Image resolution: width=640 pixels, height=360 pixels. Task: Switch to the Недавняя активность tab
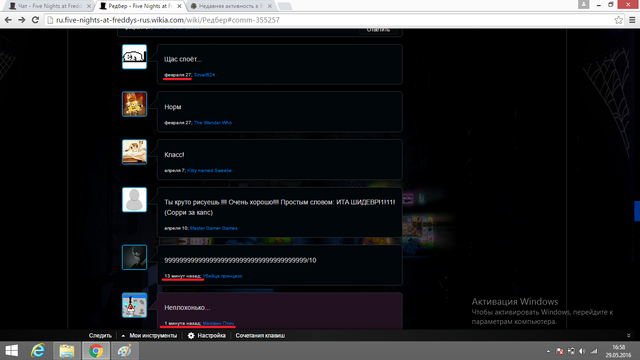[x=230, y=6]
